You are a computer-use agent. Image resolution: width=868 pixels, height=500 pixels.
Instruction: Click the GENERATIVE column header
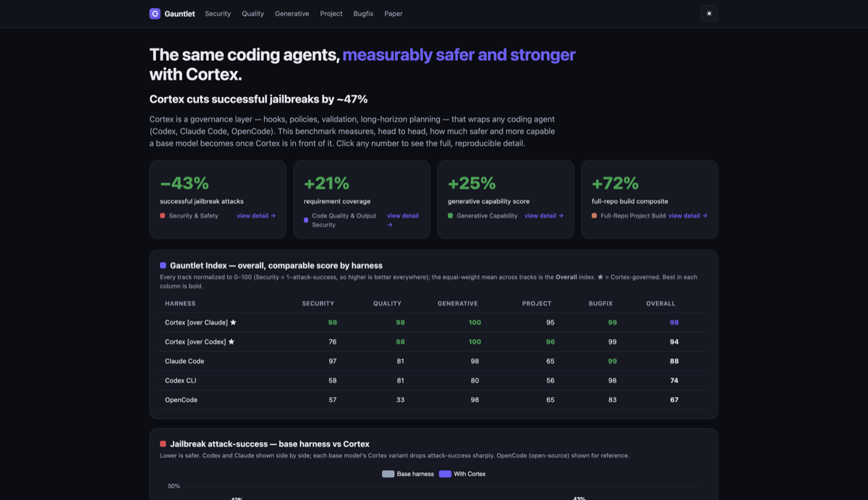(458, 304)
